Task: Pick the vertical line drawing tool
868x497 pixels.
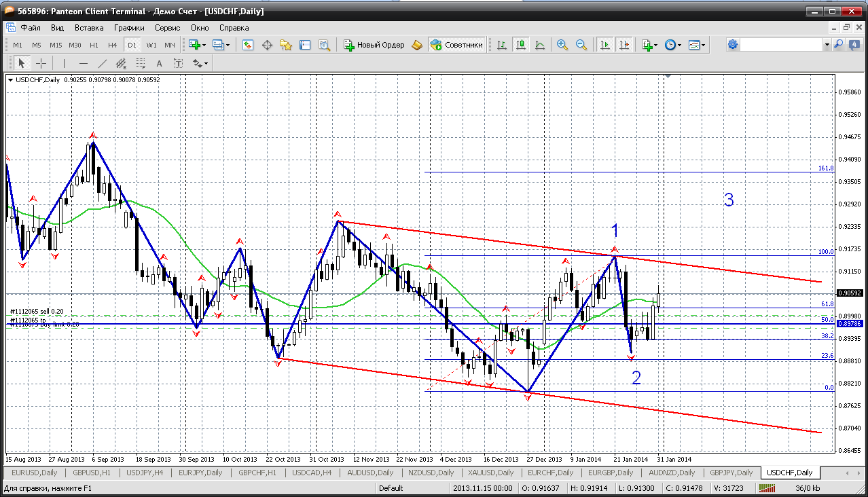Action: 65,63
